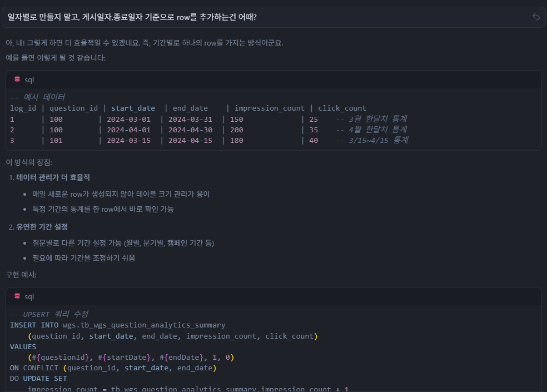Viewport: 547px width, 392px height.
Task: Click the revert arrow icon in user message
Action: [x=536, y=17]
